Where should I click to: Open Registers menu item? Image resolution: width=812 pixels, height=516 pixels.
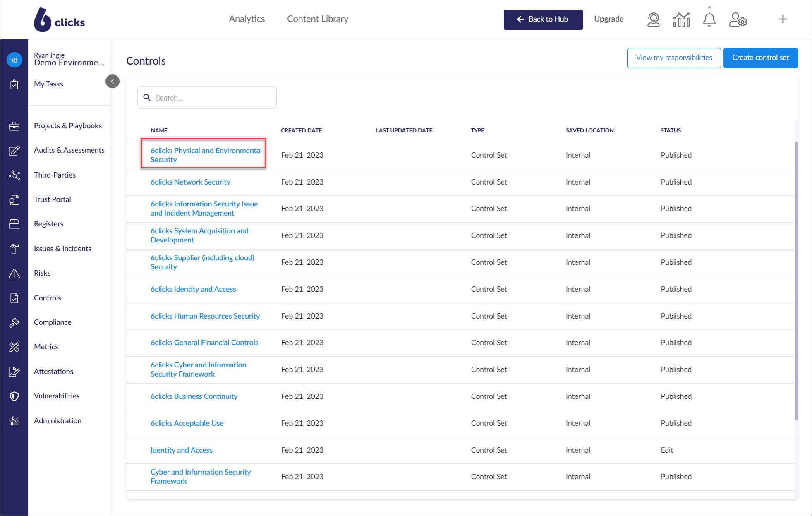pos(48,224)
